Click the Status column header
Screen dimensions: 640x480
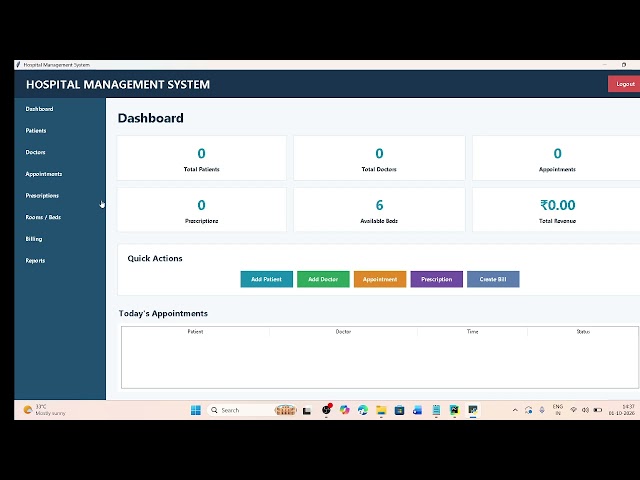[x=583, y=331]
